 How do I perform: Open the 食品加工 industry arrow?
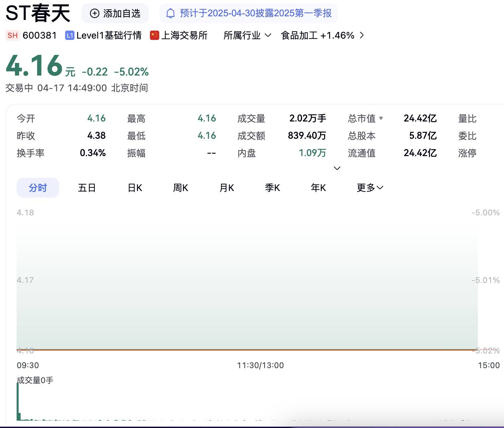coord(362,35)
